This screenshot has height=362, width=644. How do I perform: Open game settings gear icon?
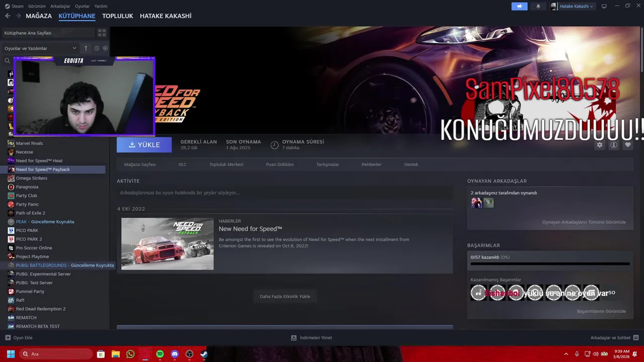600,145
